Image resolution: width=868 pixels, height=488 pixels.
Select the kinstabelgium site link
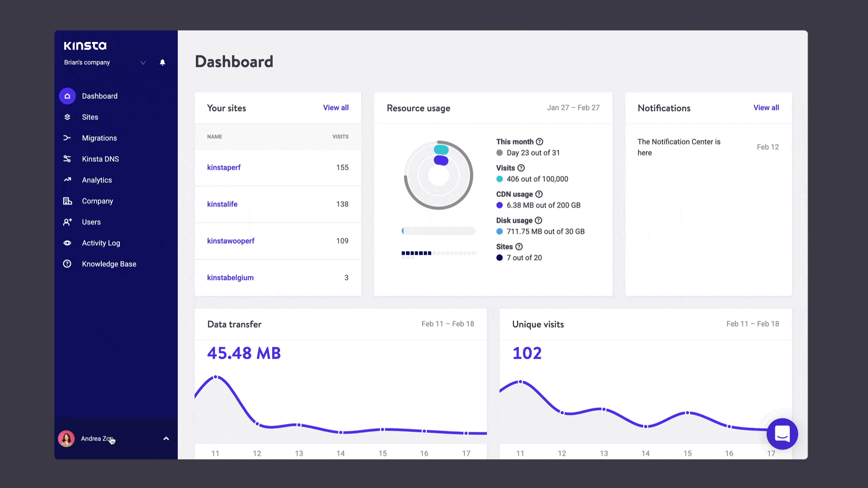(230, 277)
